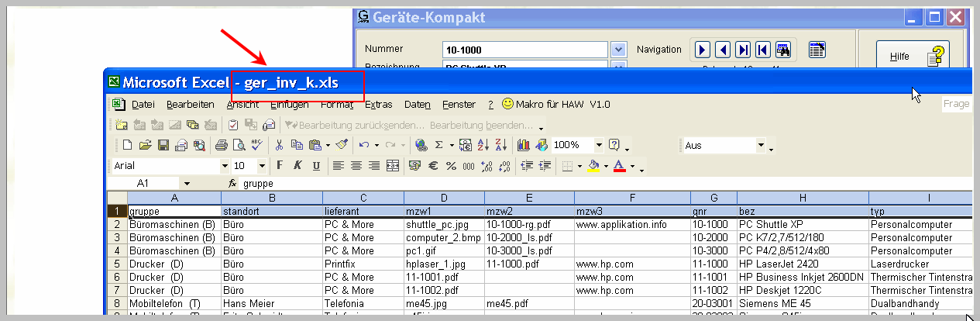Viewport: 980px width, 321px height.
Task: Open the Chart Wizard icon
Action: click(x=523, y=145)
